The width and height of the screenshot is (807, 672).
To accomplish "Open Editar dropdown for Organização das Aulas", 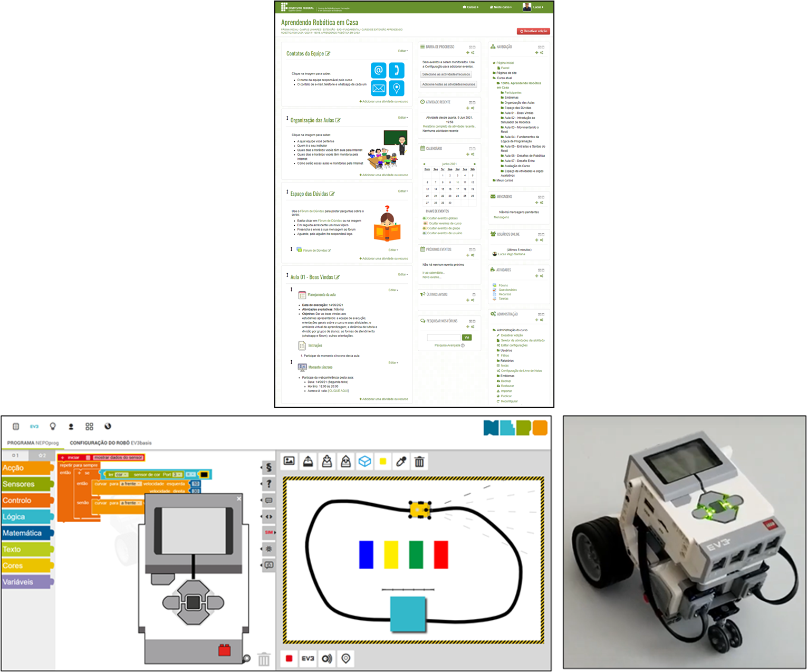I will click(403, 118).
